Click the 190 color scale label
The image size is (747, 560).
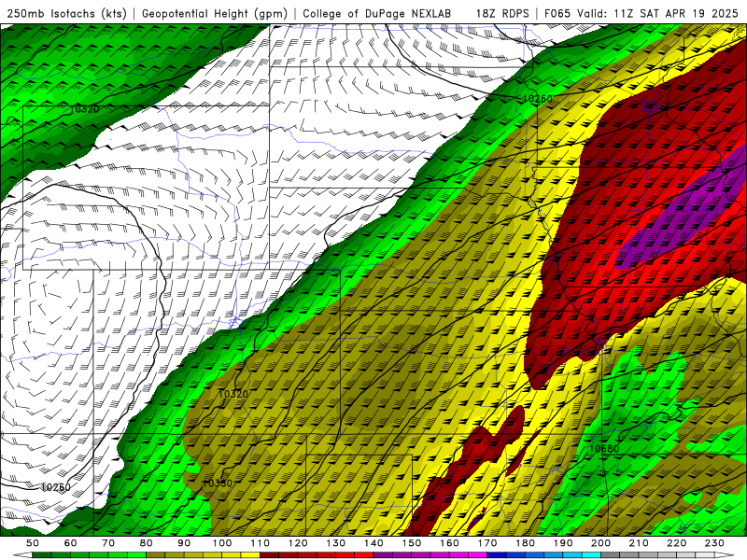[x=563, y=543]
